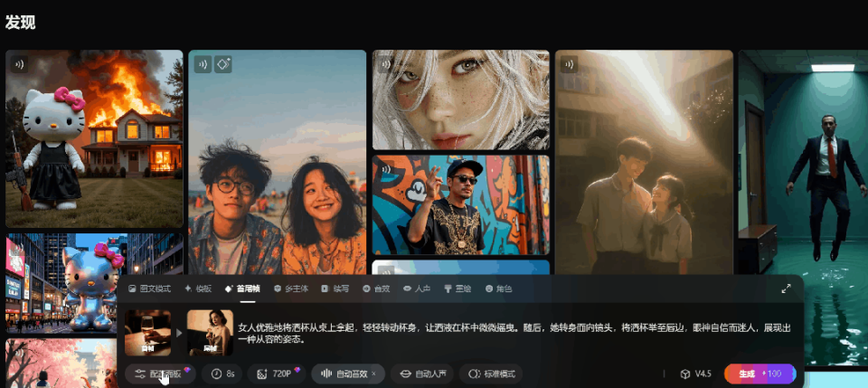
Task: Click the 发现 page heading
Action: click(21, 23)
